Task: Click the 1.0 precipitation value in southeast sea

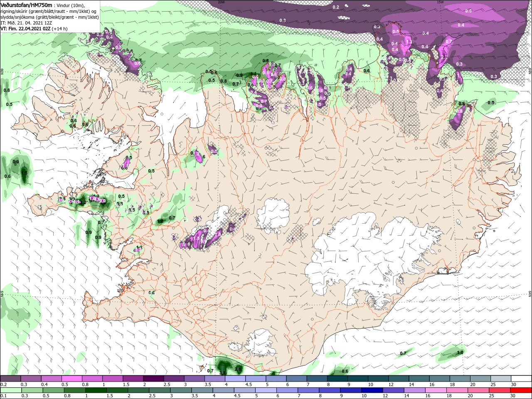Action: click(460, 353)
